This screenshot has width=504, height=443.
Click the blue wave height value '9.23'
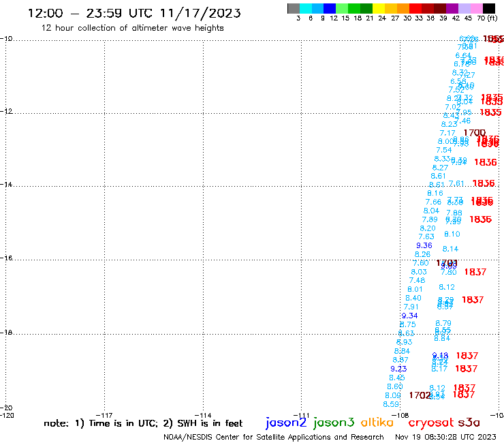tap(398, 369)
